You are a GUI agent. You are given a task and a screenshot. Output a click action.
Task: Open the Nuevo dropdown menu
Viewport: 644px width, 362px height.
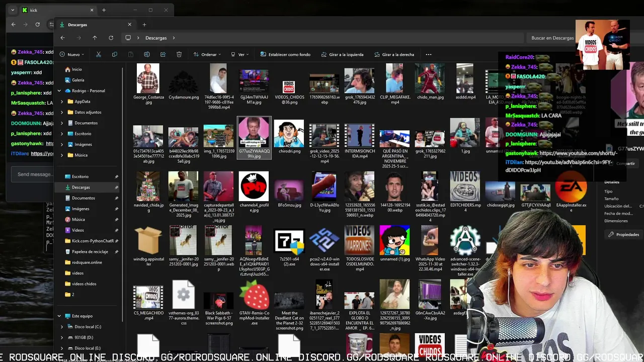pos(72,54)
